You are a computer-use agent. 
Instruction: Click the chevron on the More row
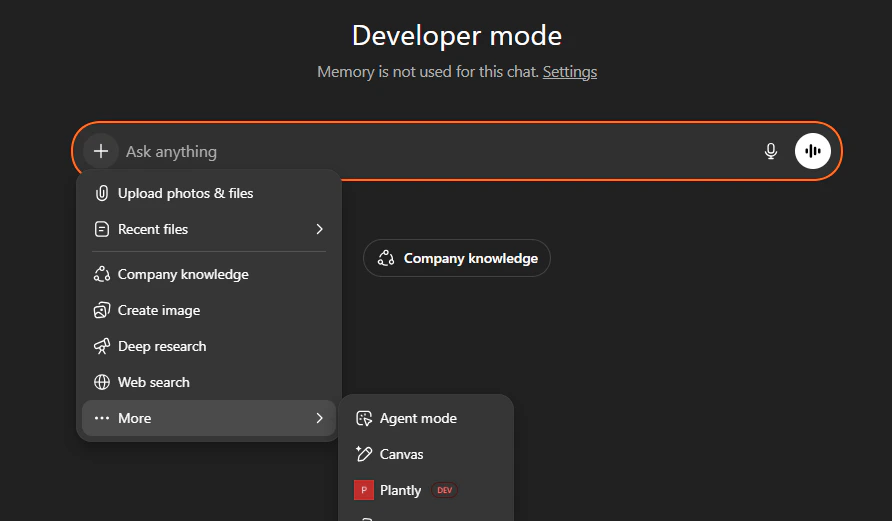pyautogui.click(x=319, y=418)
